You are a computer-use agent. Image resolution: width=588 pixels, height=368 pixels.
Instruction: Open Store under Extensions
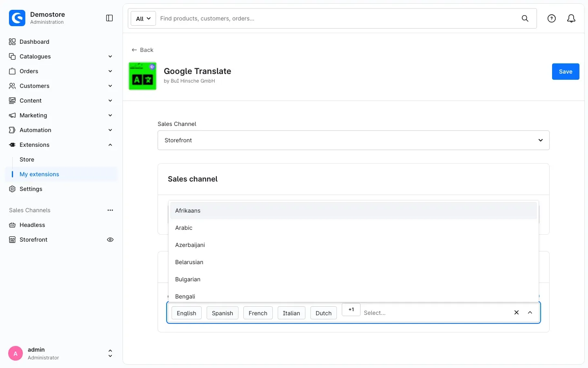tap(27, 159)
